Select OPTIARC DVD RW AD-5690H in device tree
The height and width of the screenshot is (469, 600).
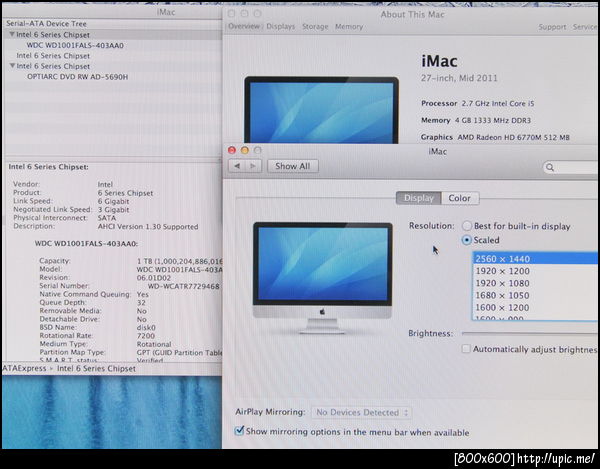[x=77, y=77]
